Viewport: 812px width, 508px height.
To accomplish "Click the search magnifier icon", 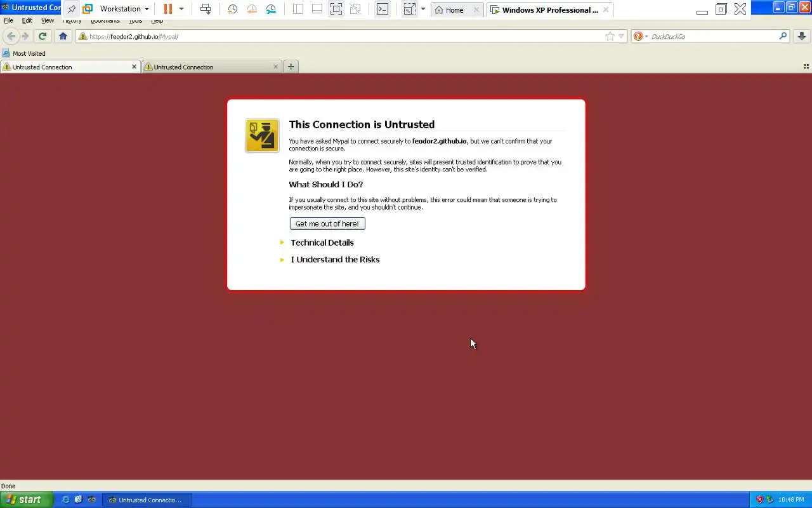I will 783,36.
